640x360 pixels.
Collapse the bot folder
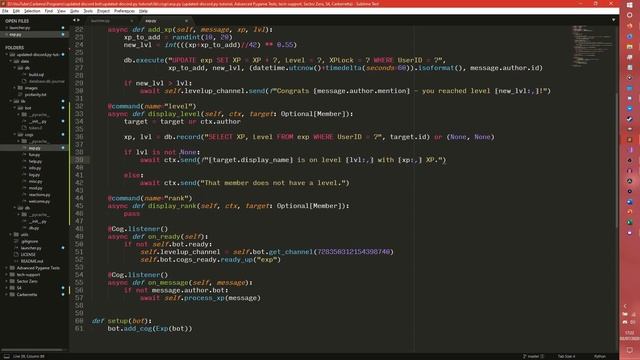click(x=15, y=108)
